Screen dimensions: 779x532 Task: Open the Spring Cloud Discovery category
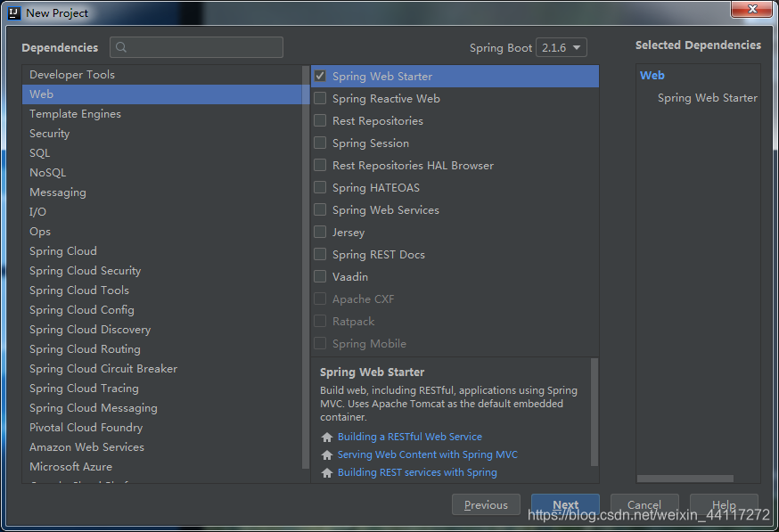(162, 330)
